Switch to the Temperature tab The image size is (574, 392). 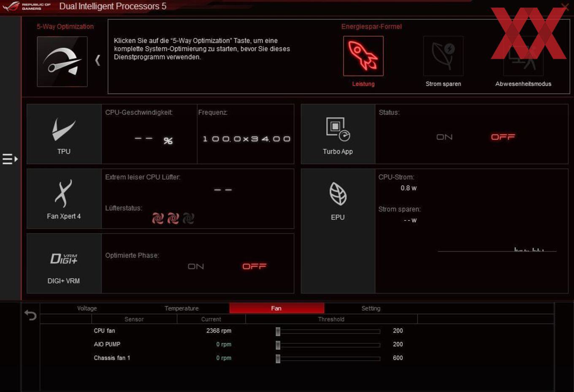pyautogui.click(x=181, y=308)
